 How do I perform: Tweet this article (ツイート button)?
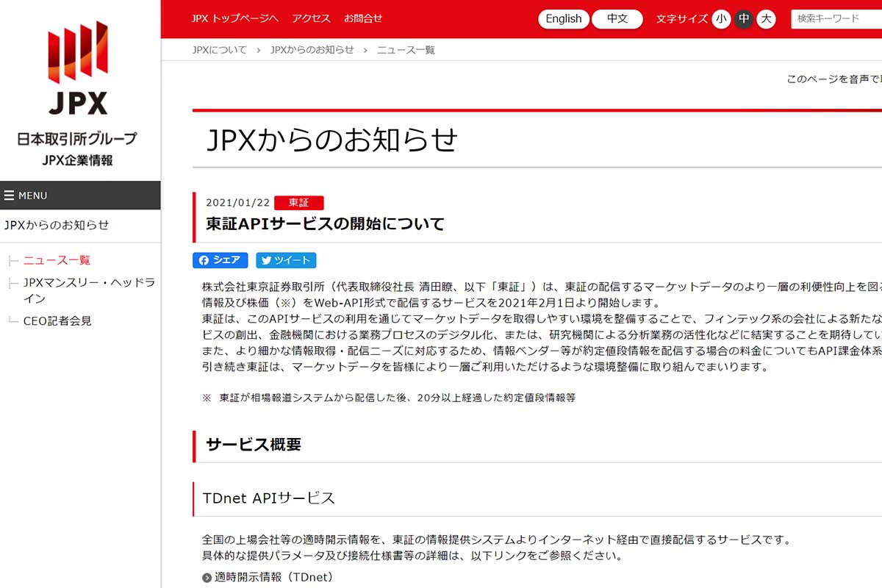(286, 260)
